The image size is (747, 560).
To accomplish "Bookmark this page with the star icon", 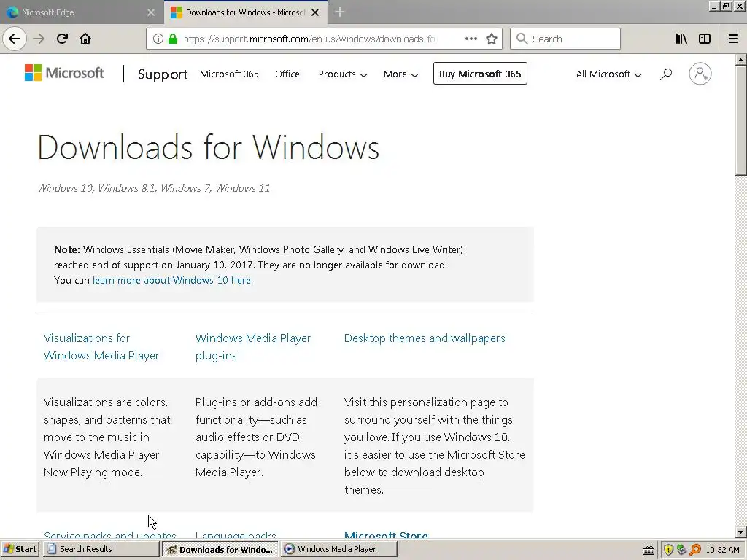I will point(492,39).
